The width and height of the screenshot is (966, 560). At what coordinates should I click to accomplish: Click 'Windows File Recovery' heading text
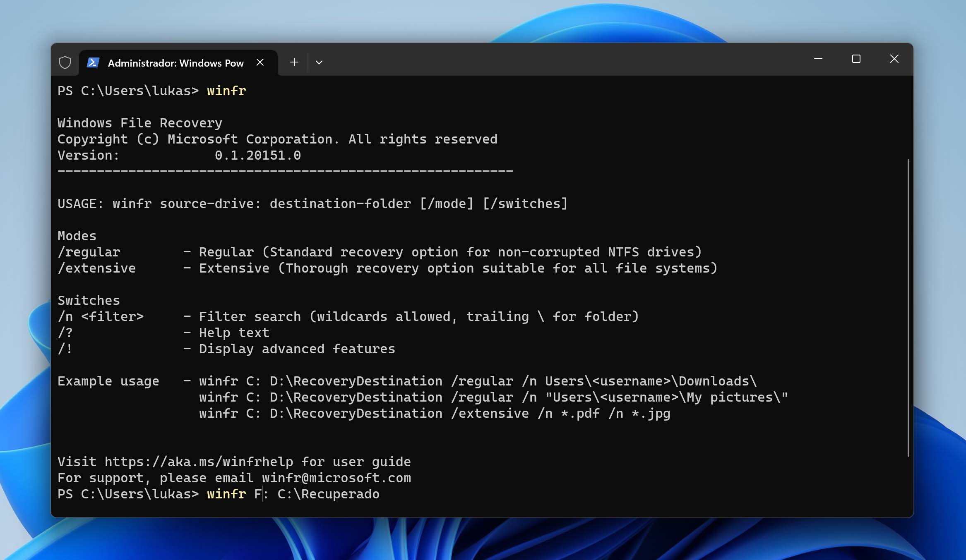tap(140, 123)
